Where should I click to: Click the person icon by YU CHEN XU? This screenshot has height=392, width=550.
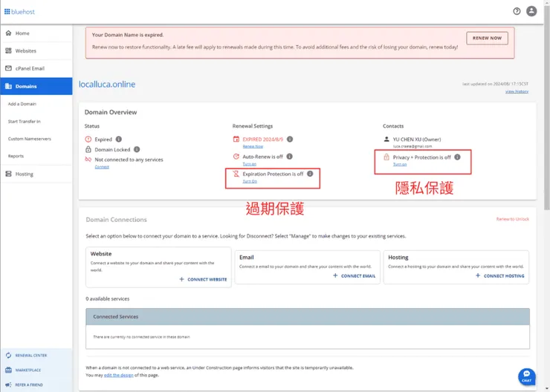coord(386,139)
